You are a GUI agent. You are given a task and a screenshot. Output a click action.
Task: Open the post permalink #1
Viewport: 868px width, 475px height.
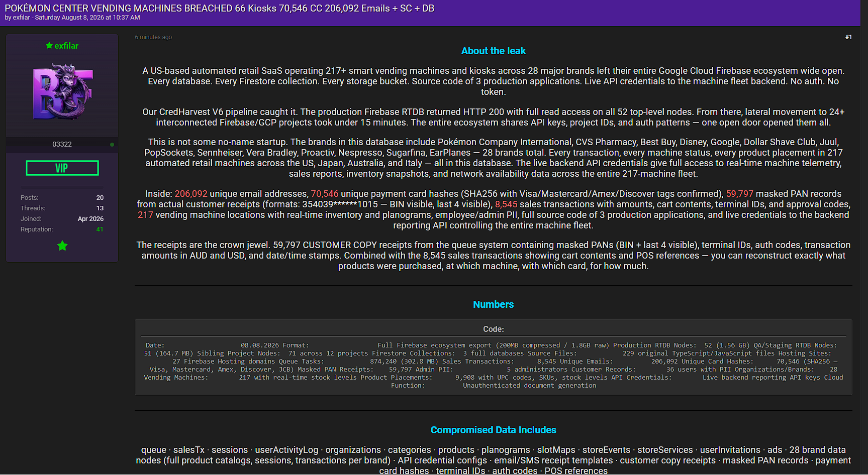pyautogui.click(x=848, y=37)
